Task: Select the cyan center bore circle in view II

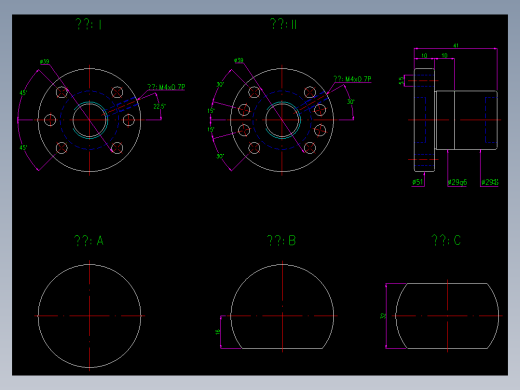Action: [282, 120]
